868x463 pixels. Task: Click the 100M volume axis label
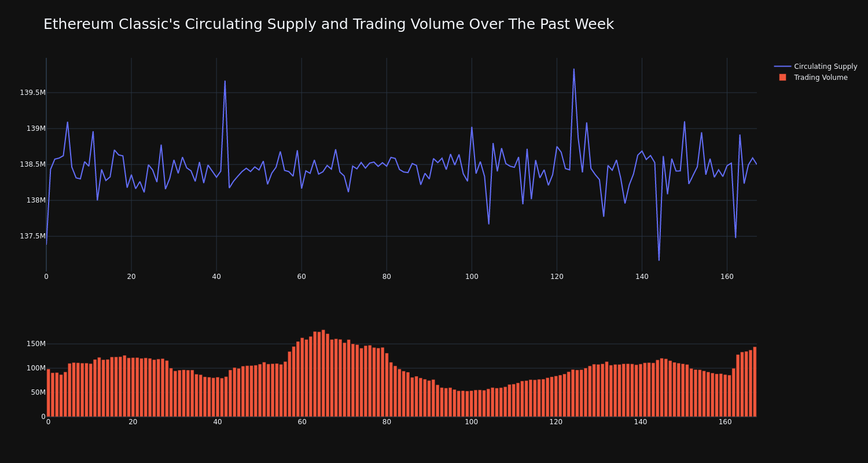36,368
